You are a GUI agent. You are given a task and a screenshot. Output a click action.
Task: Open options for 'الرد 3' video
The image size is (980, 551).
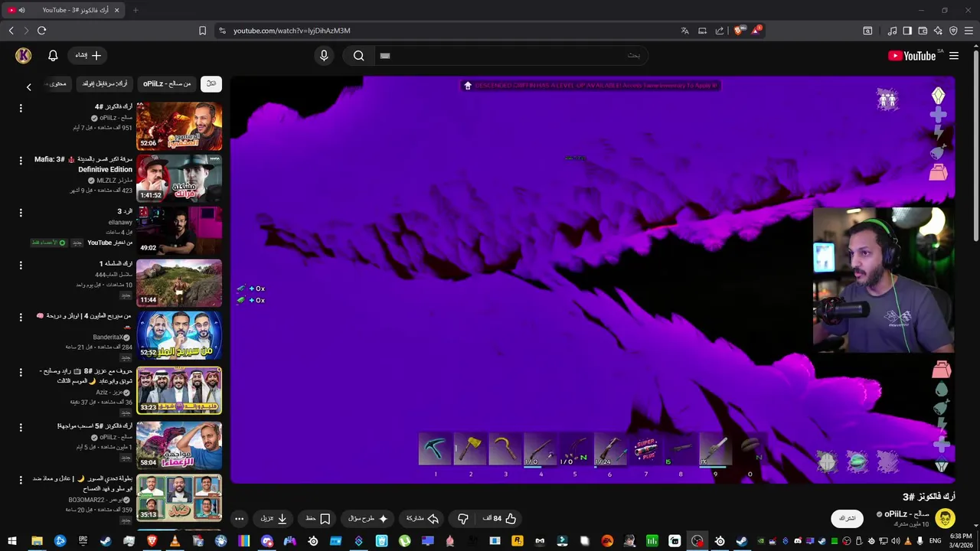(21, 212)
